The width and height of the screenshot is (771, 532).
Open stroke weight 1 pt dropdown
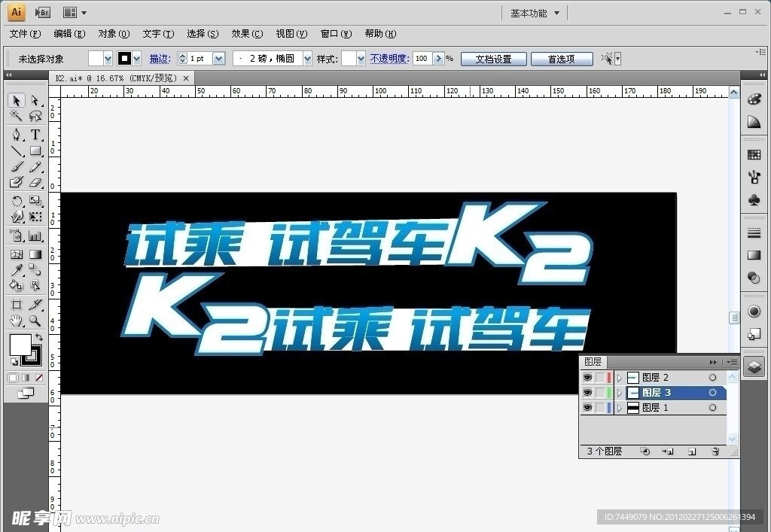[x=219, y=59]
